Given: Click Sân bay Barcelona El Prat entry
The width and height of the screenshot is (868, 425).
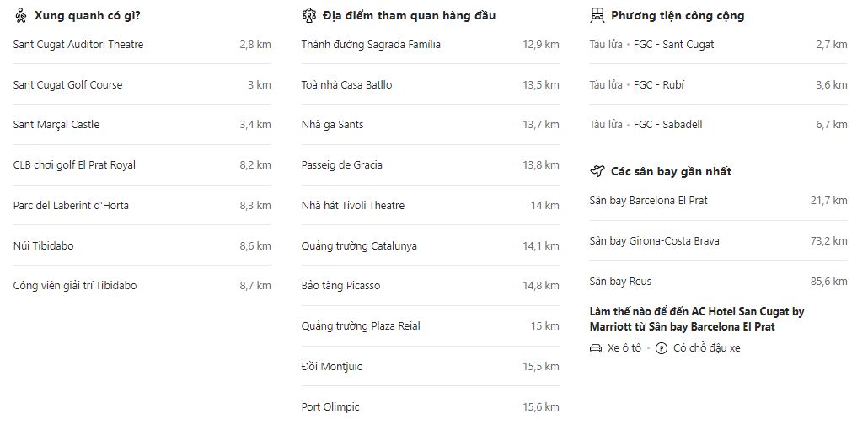Looking at the screenshot, I should [648, 201].
